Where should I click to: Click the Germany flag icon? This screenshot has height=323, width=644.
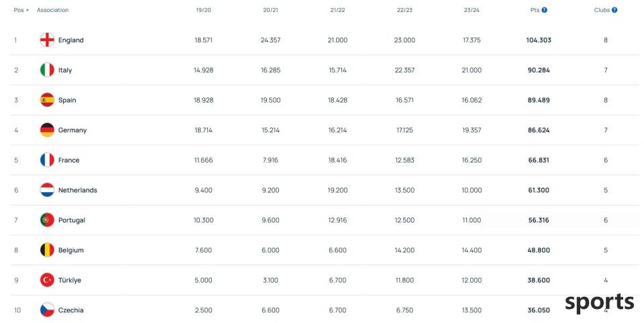(47, 130)
